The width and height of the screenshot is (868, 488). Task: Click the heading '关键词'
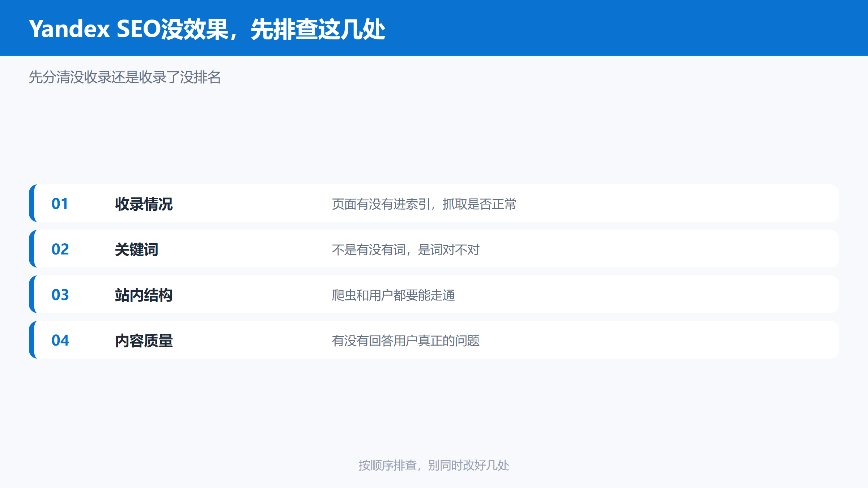(x=136, y=249)
